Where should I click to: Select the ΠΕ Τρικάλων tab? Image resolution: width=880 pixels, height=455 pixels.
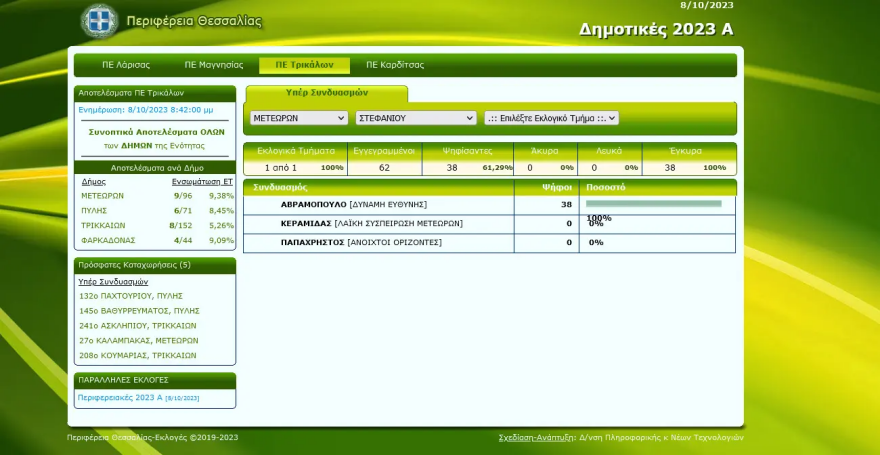(x=304, y=65)
